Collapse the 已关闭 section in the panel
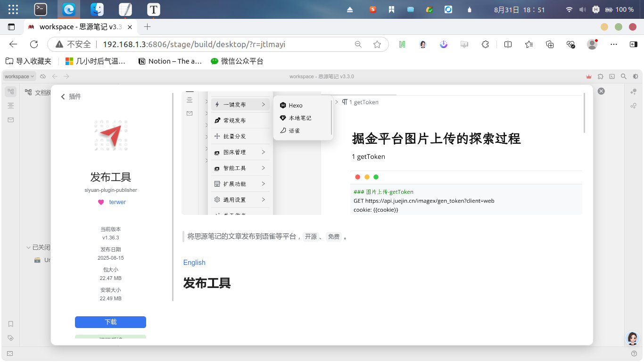Screen dimensions: 644x362 pos(28,247)
